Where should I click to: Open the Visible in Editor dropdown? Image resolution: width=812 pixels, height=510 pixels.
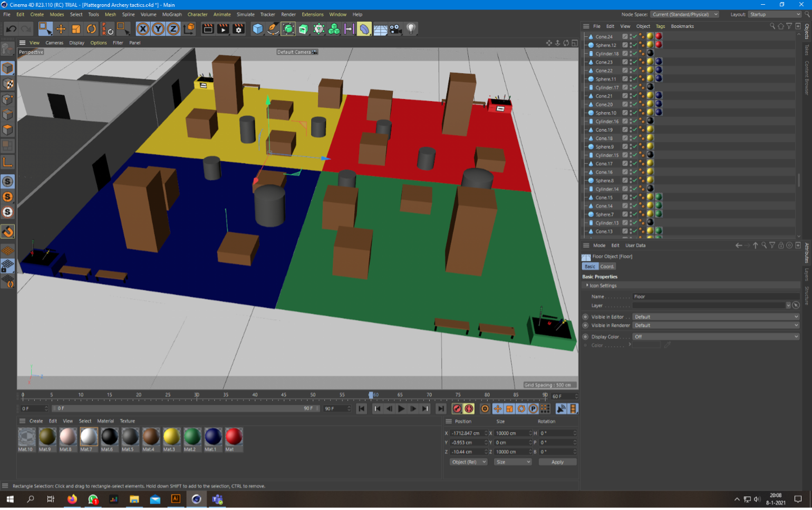point(716,317)
